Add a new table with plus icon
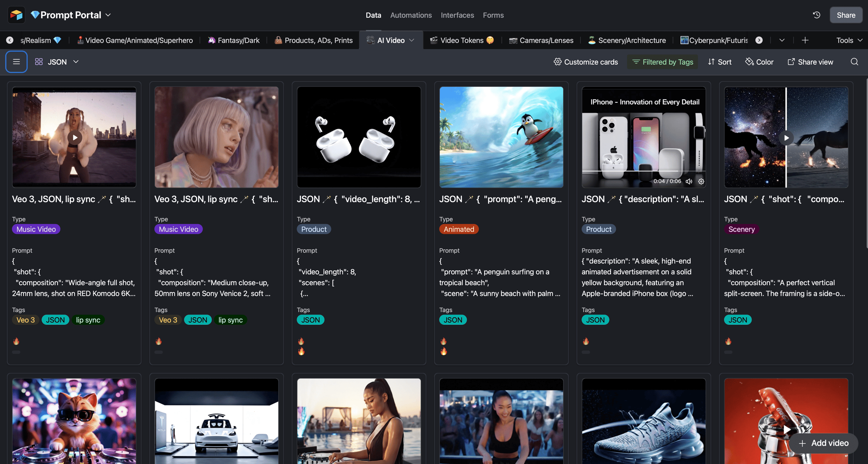 [805, 40]
